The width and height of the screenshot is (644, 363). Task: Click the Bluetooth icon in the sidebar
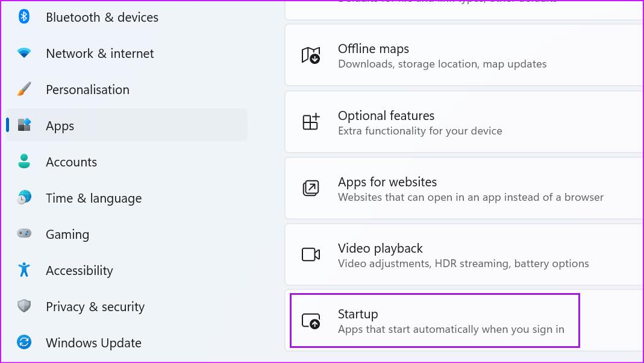click(x=24, y=17)
